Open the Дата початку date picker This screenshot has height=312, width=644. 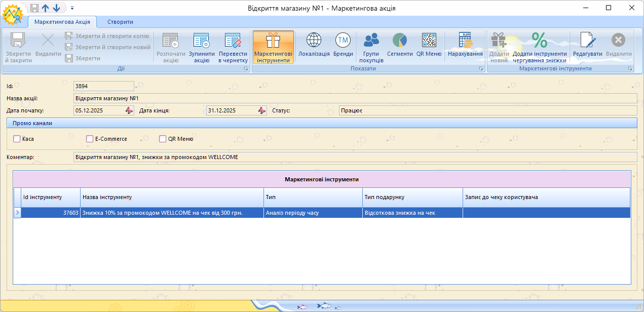click(129, 110)
